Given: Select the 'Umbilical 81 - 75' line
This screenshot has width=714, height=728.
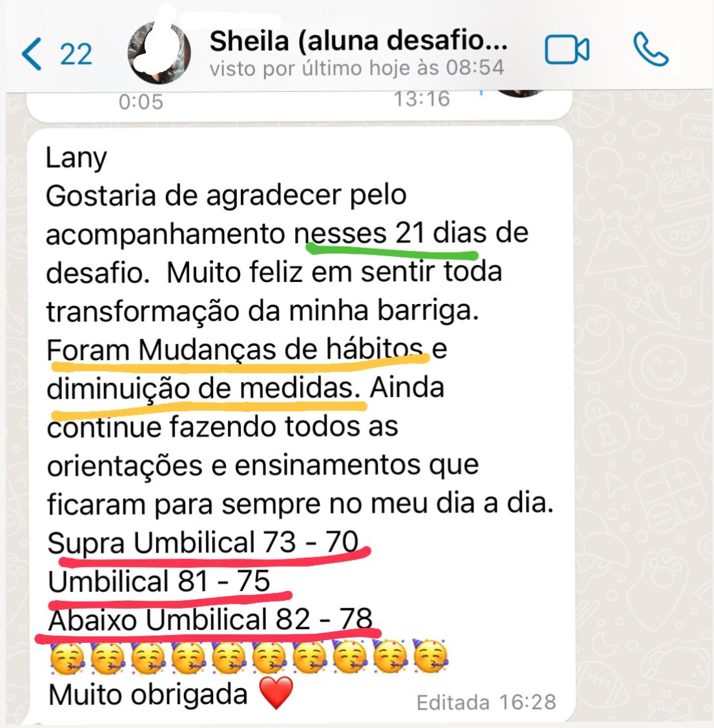Looking at the screenshot, I should coord(159,581).
